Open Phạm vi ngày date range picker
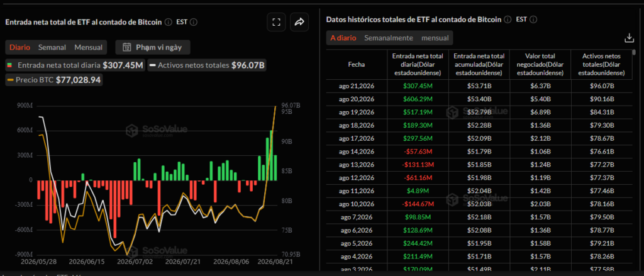The image size is (644, 276). (153, 47)
